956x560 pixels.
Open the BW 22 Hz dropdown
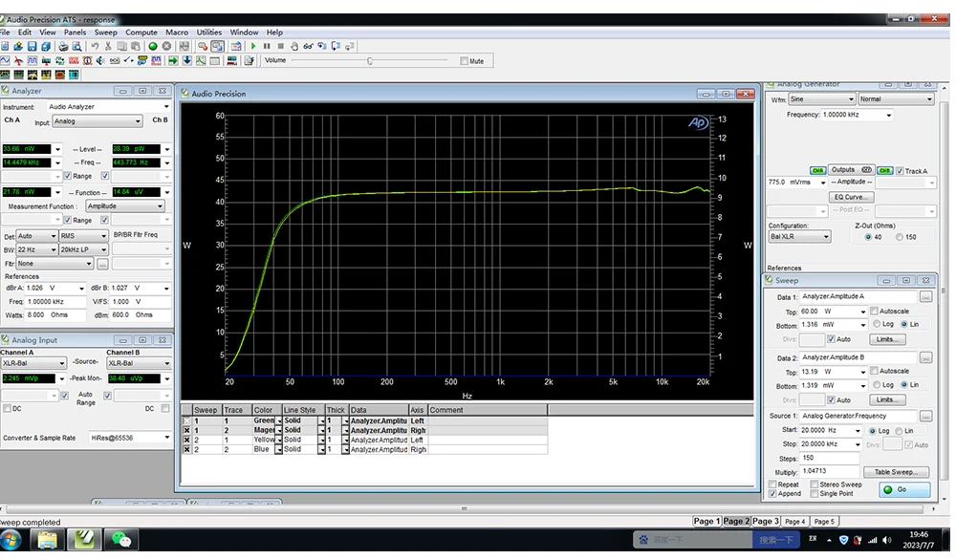coord(36,249)
